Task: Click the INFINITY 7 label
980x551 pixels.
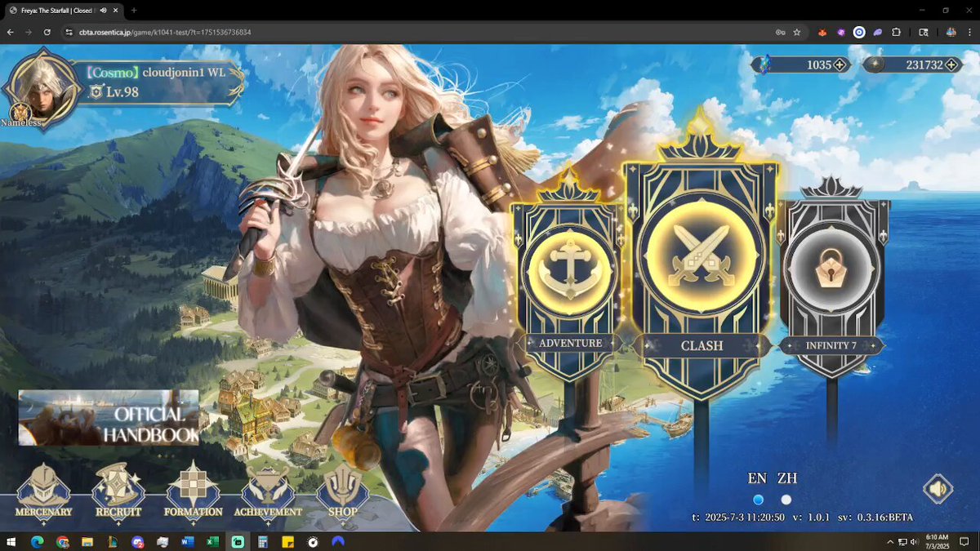Action: coord(831,345)
